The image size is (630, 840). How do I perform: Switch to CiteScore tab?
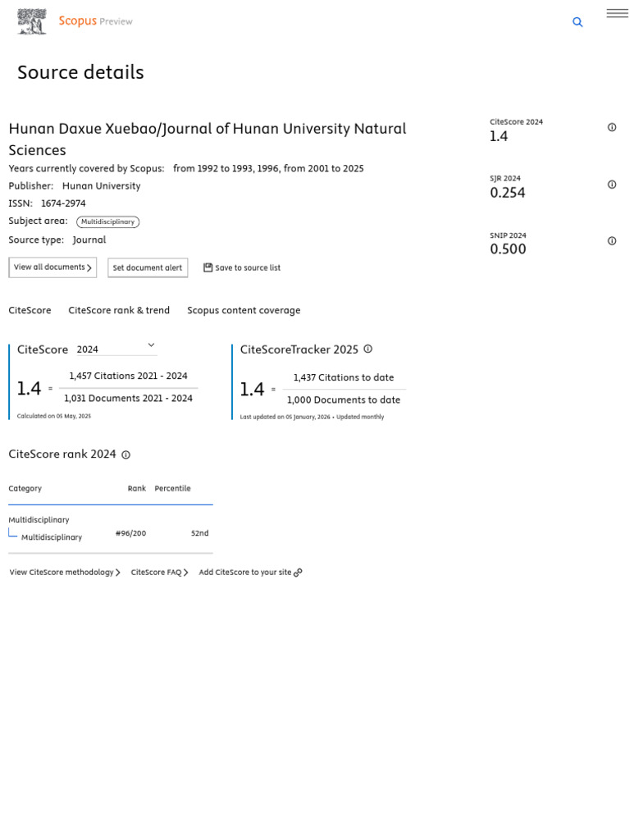(x=30, y=310)
